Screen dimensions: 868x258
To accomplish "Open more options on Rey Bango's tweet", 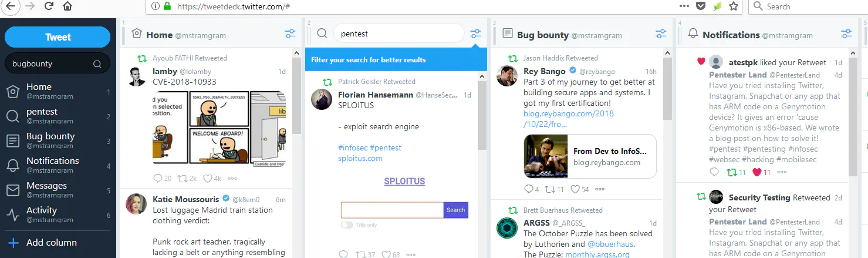I will click(599, 189).
